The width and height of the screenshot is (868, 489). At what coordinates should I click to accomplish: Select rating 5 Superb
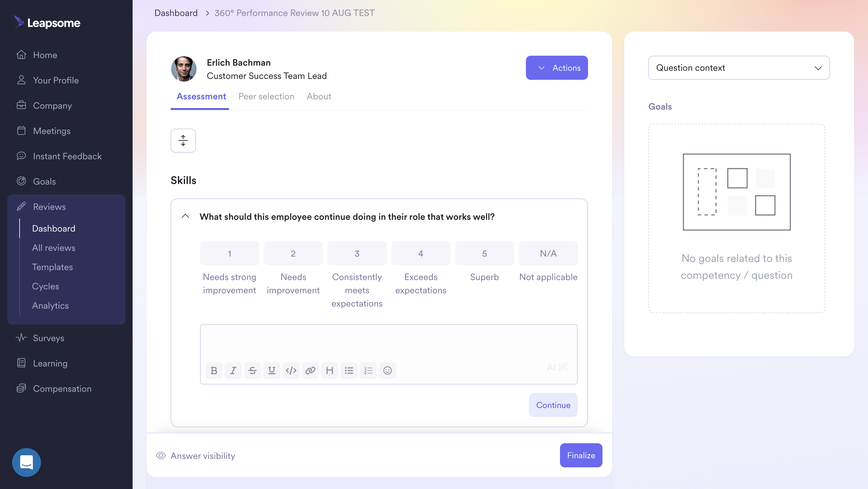tap(484, 253)
